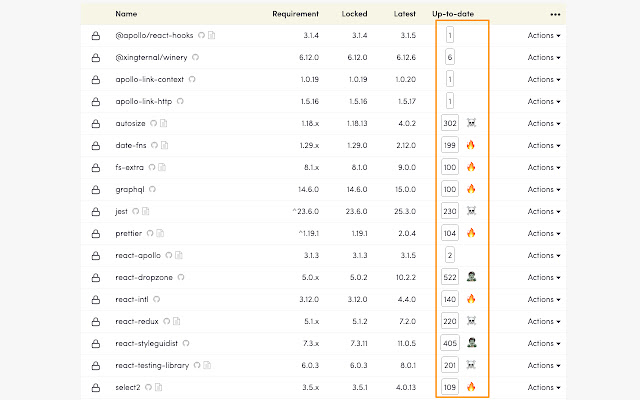The width and height of the screenshot is (640, 400).
Task: Open the repository icon next to @xingternal/winery
Action: 196,57
